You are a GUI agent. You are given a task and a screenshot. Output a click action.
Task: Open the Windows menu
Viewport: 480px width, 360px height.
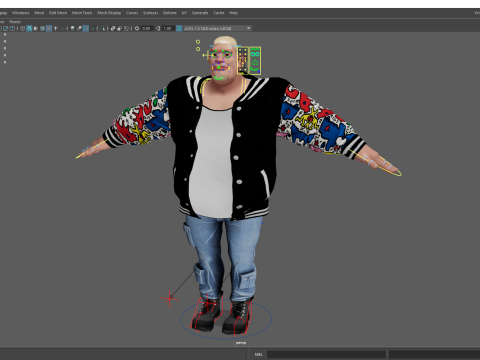click(x=20, y=13)
